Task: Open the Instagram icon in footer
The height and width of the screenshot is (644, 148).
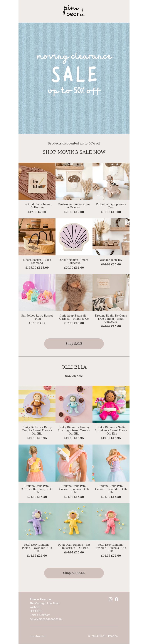Action: point(111,599)
